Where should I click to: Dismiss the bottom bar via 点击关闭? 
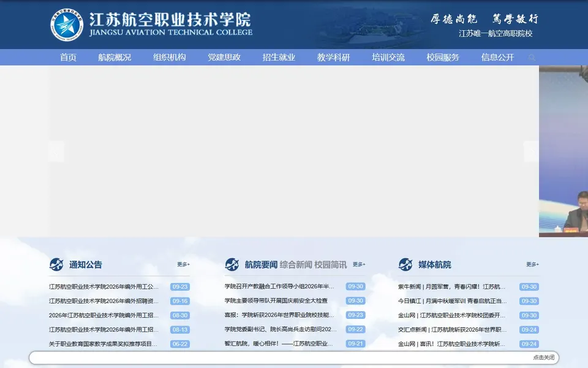click(x=544, y=358)
